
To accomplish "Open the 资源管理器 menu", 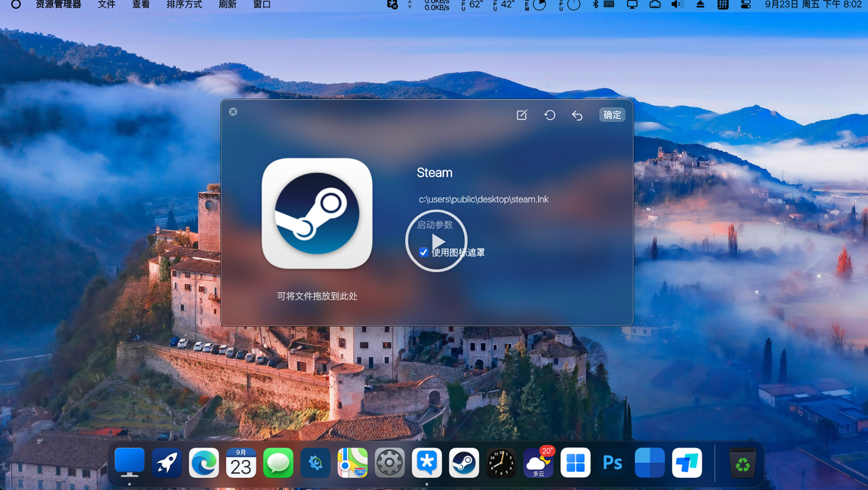I will click(58, 5).
